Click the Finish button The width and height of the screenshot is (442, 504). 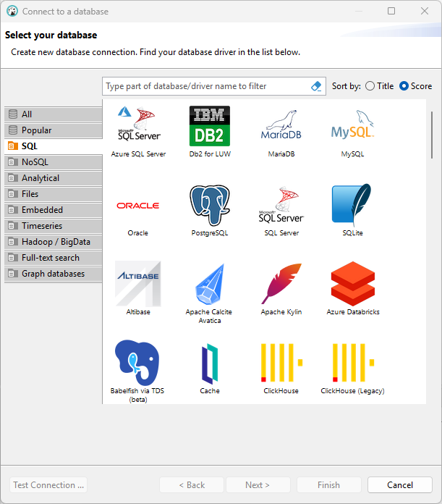click(x=329, y=484)
